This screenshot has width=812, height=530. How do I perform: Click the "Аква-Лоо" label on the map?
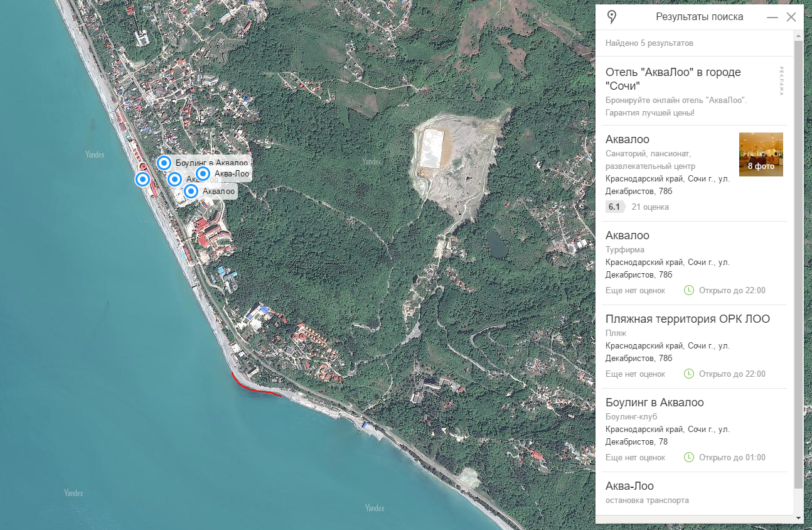coord(232,174)
